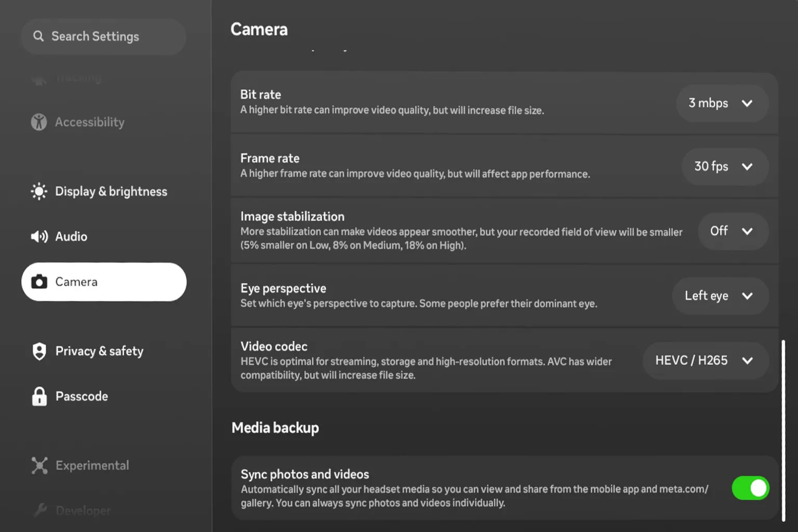
Task: Open the Accessibility settings section
Action: click(x=104, y=122)
